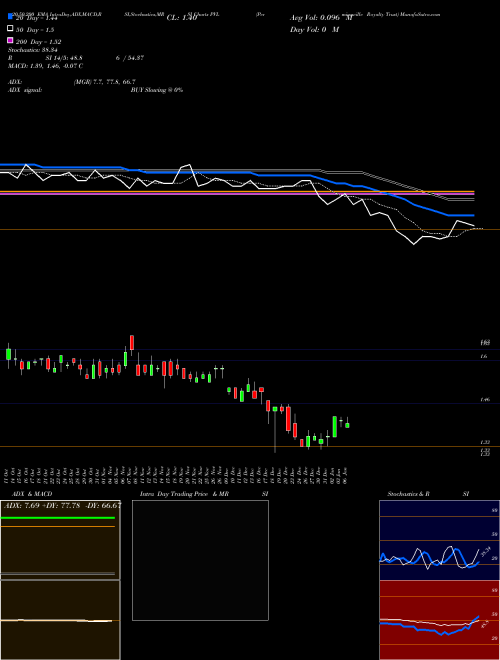
Task: Click the tall red candle with highest peak
Action: click(x=132, y=342)
